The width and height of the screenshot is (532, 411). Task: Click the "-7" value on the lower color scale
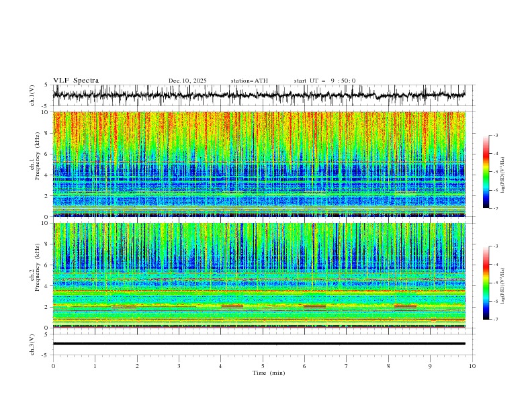tap(495, 320)
